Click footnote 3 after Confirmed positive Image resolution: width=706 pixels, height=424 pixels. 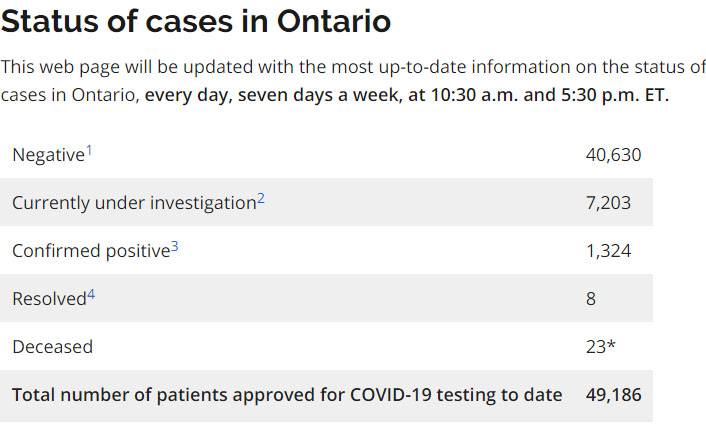coord(175,246)
